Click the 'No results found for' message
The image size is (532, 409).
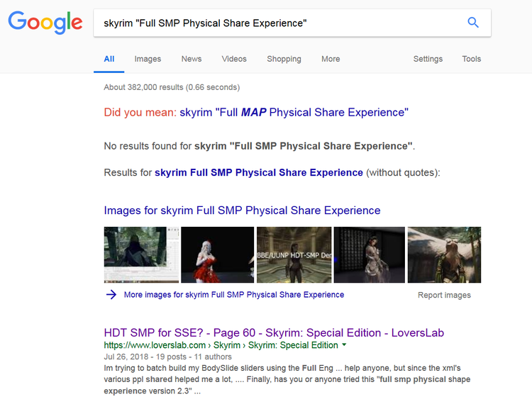click(259, 146)
